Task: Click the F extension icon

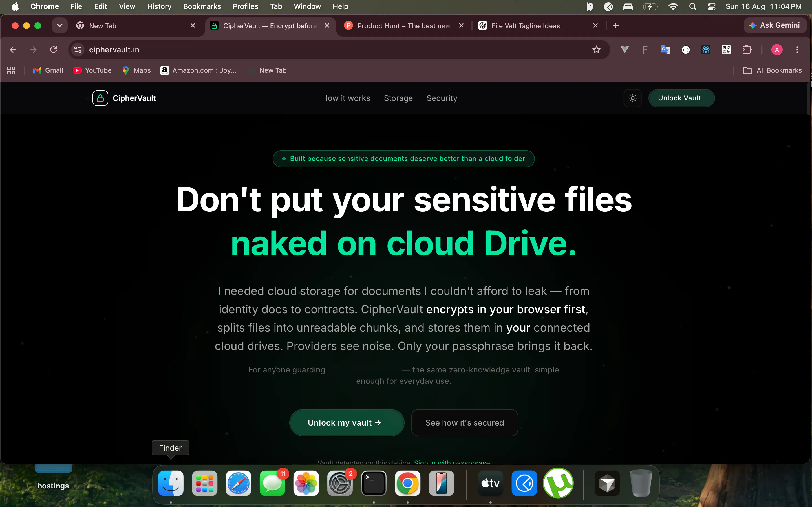Action: pyautogui.click(x=645, y=50)
